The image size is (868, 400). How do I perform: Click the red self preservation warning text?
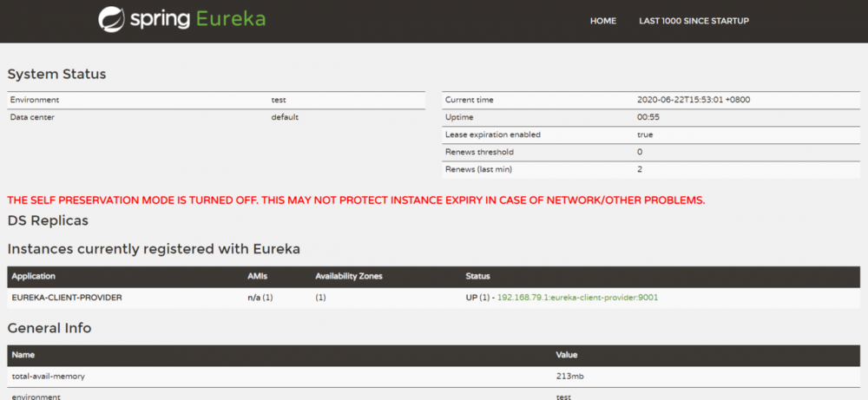356,200
